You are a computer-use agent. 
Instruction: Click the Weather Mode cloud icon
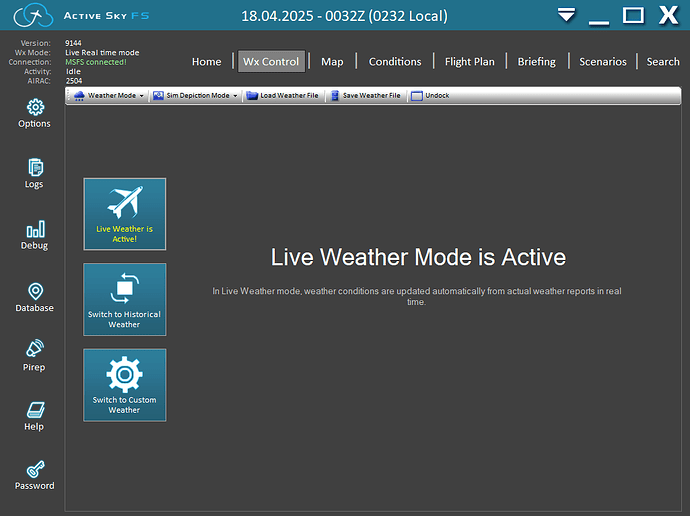(79, 96)
